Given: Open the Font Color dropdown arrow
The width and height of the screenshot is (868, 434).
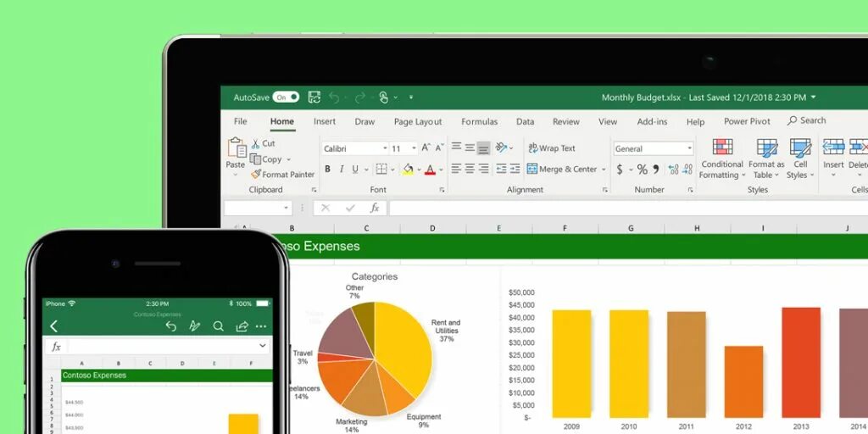Looking at the screenshot, I should [x=441, y=170].
